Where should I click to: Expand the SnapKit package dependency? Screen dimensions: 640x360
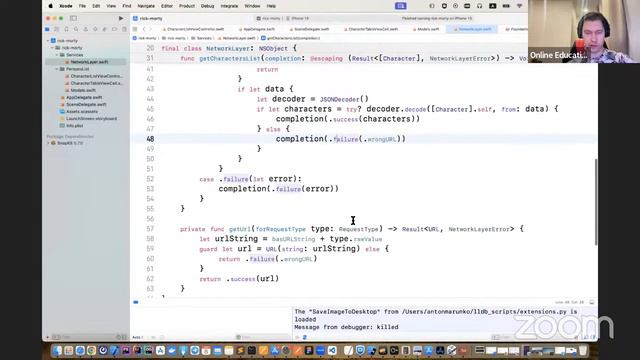click(x=48, y=143)
